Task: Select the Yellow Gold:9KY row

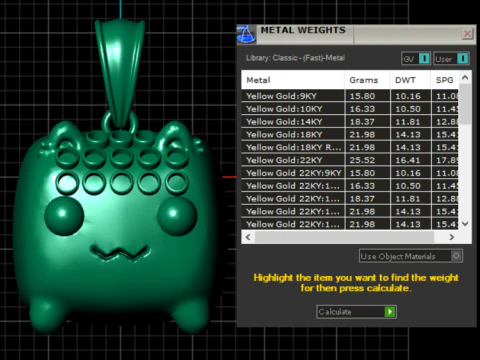Action: coord(350,96)
